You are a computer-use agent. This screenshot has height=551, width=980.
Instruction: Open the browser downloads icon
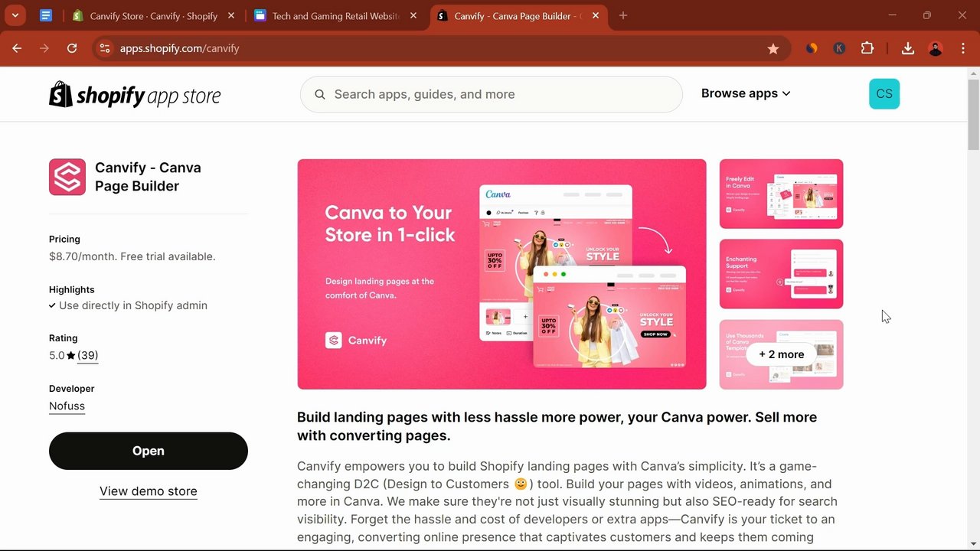908,48
